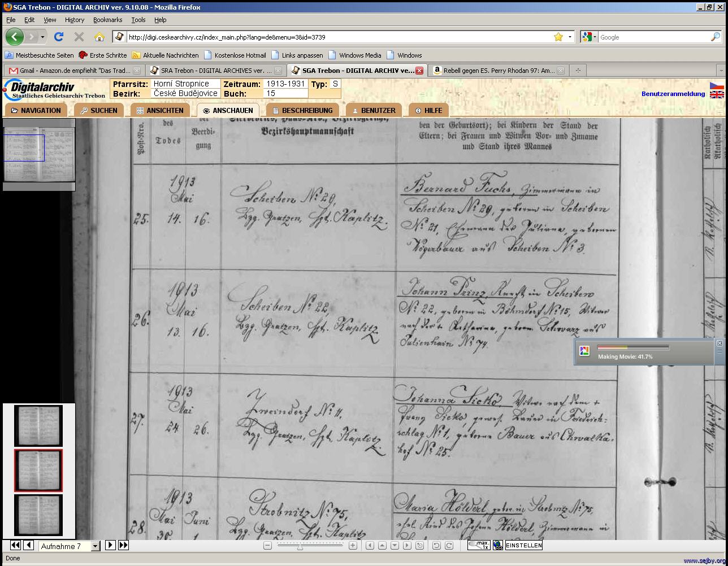Click the zoom level slider
728x566 pixels.
(x=310, y=545)
